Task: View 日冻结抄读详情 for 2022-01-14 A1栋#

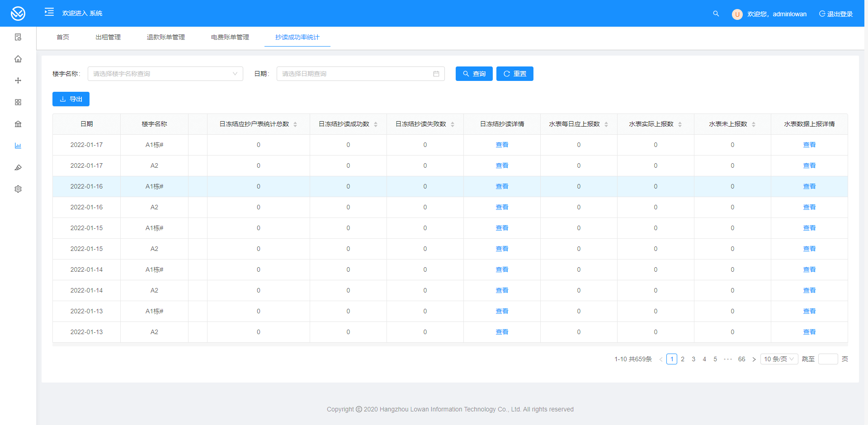Action: (502, 269)
